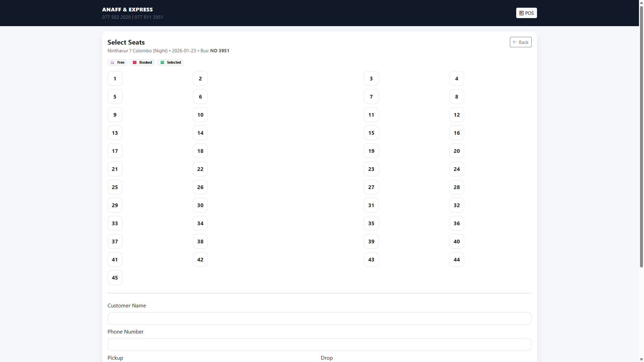
Task: Choose seat 22
Action: (200, 169)
